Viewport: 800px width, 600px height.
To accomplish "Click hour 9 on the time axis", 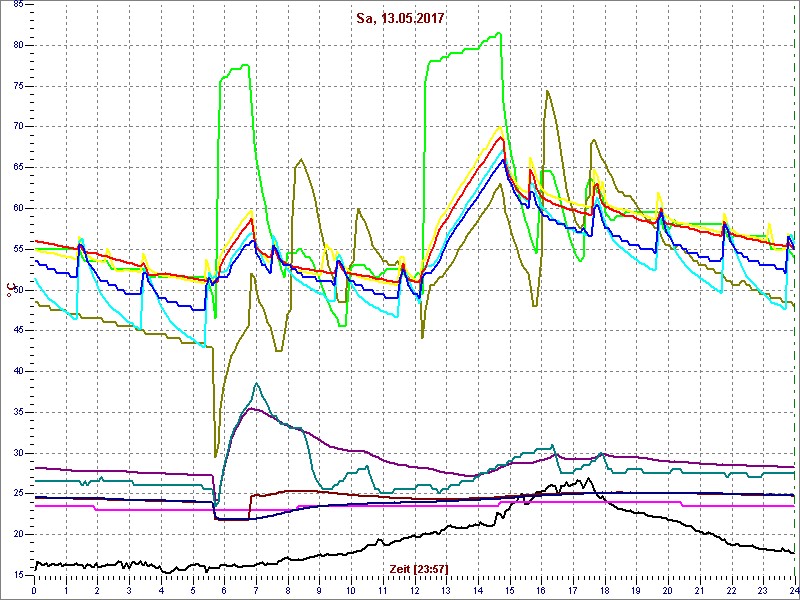I will click(319, 590).
